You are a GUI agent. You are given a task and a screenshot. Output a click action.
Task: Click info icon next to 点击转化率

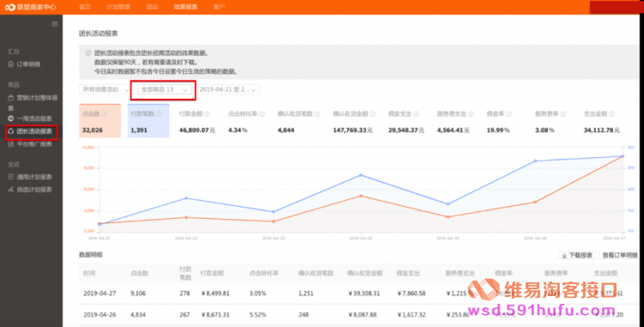(x=262, y=114)
